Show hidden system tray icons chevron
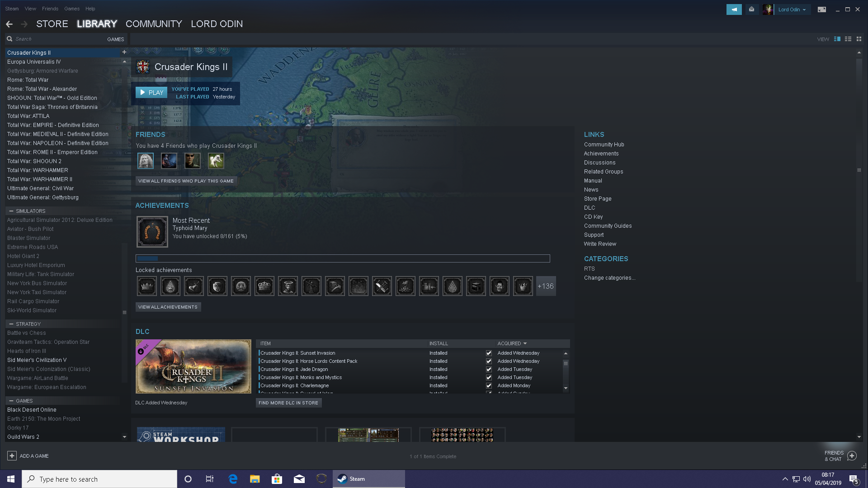The image size is (868, 488). (785, 479)
